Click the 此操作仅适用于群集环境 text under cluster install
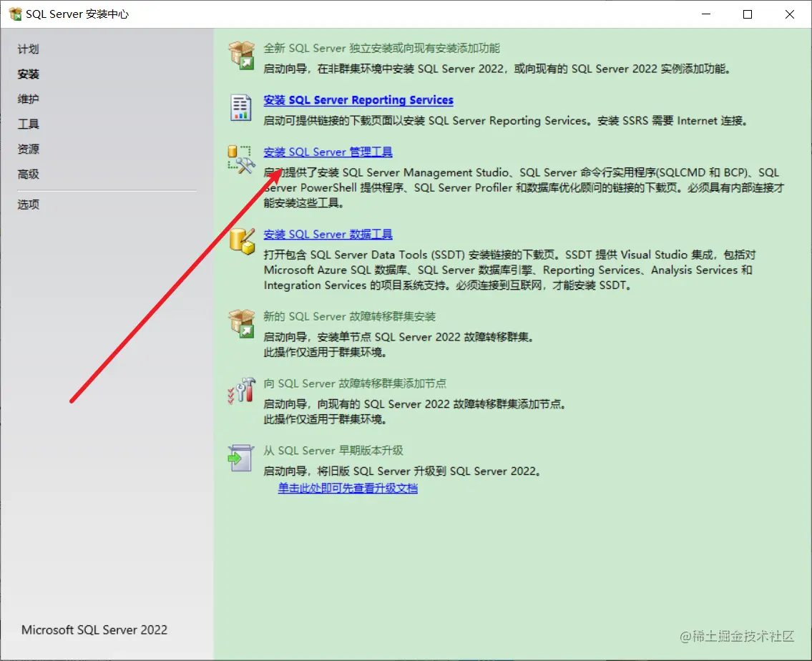812x661 pixels. click(x=326, y=353)
